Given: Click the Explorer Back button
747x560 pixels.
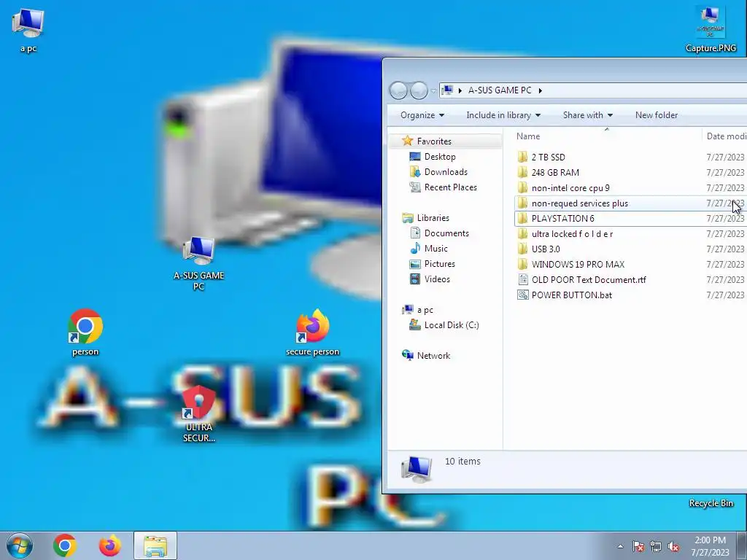Looking at the screenshot, I should coord(399,90).
